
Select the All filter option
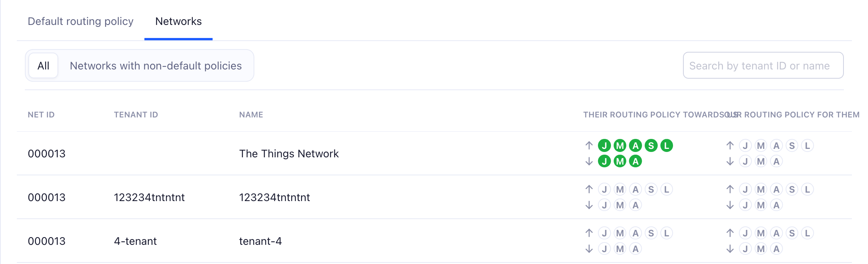point(43,65)
